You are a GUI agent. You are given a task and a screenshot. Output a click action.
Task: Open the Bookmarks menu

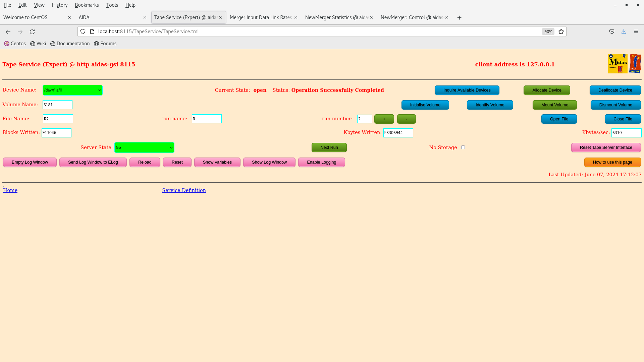(87, 5)
